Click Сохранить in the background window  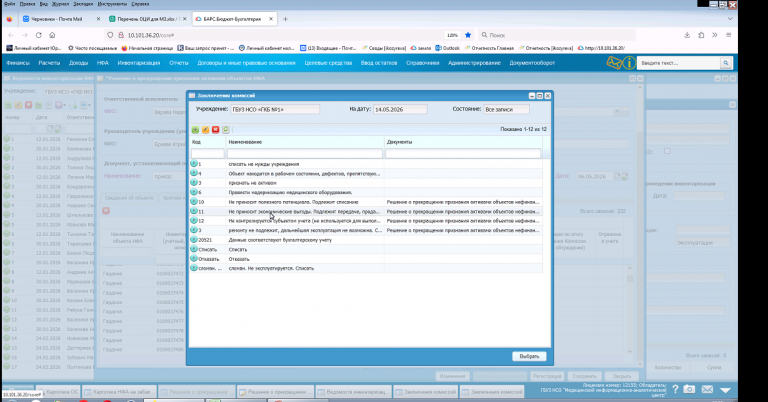coord(584,376)
